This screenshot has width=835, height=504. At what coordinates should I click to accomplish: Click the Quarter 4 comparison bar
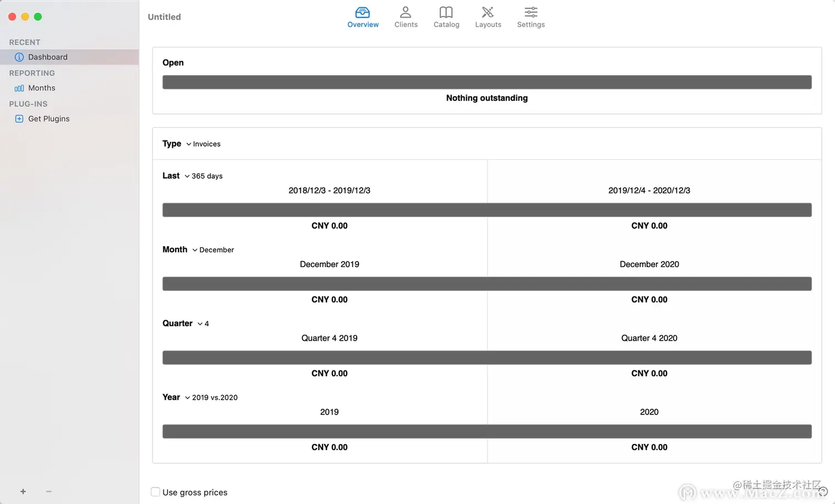pos(487,358)
